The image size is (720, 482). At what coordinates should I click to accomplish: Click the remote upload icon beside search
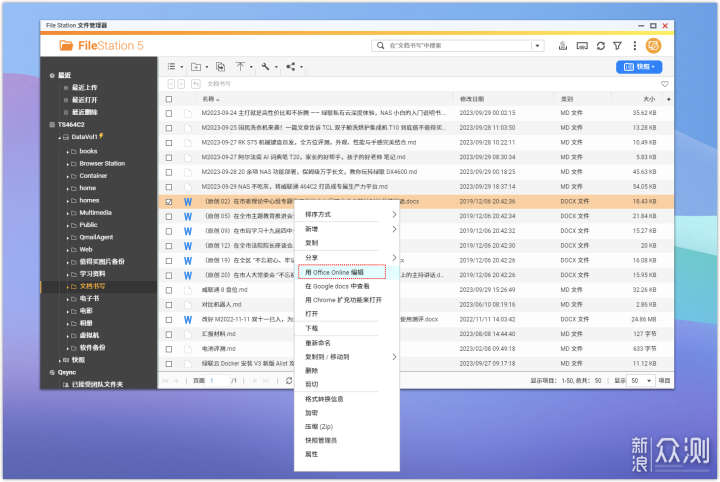pyautogui.click(x=562, y=45)
